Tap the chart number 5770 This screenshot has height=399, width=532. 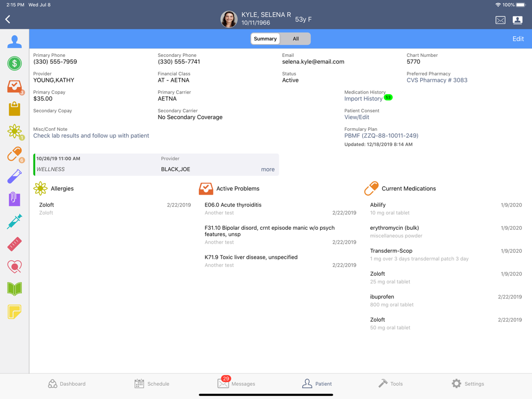point(413,62)
